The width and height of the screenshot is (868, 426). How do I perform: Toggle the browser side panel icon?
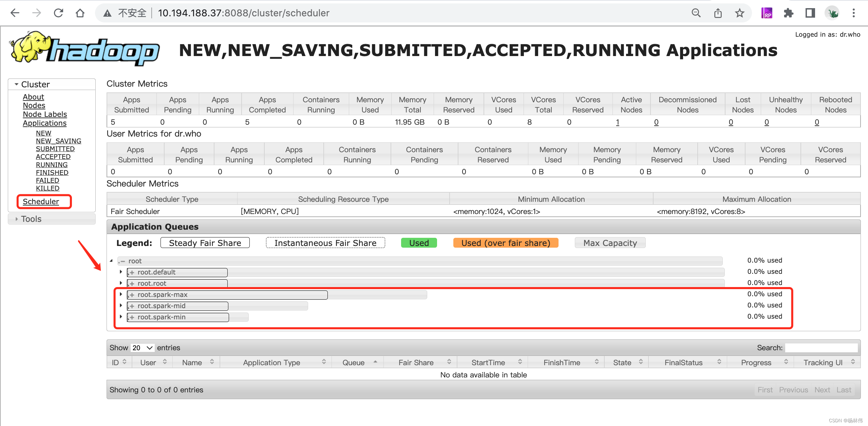pos(810,13)
